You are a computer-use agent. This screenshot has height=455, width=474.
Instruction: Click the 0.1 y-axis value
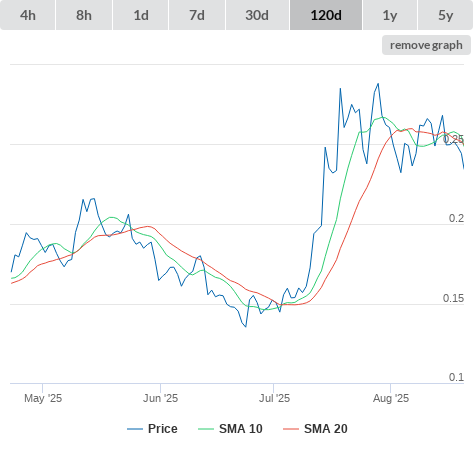[x=456, y=377]
